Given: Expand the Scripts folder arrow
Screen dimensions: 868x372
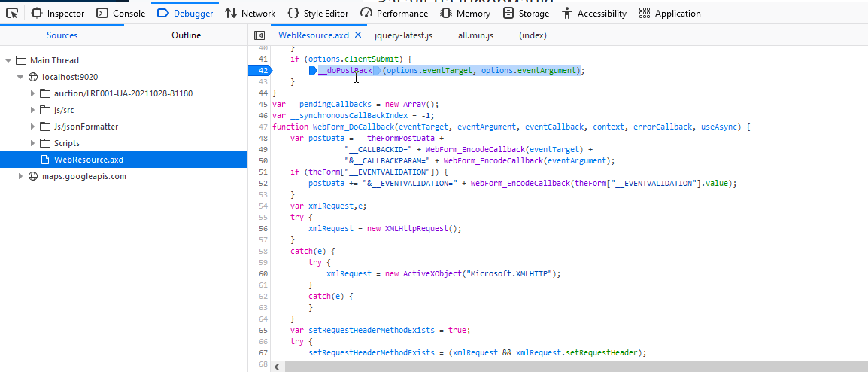Looking at the screenshot, I should (x=32, y=144).
